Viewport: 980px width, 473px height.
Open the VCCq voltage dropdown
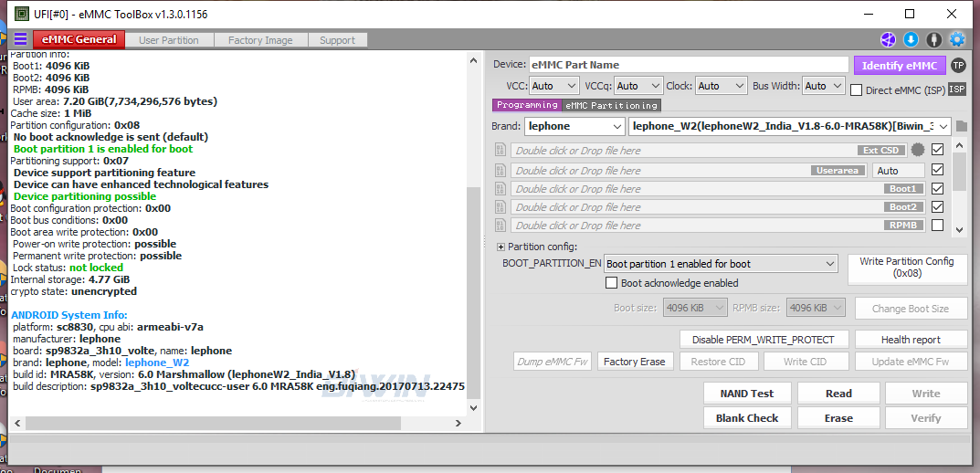point(638,86)
